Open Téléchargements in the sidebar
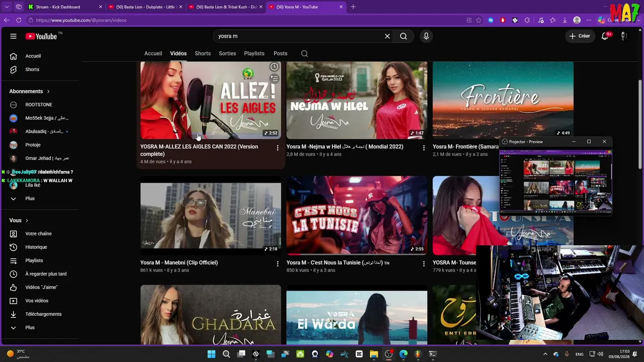Screen dimensions: 644x362 pyautogui.click(x=40, y=314)
